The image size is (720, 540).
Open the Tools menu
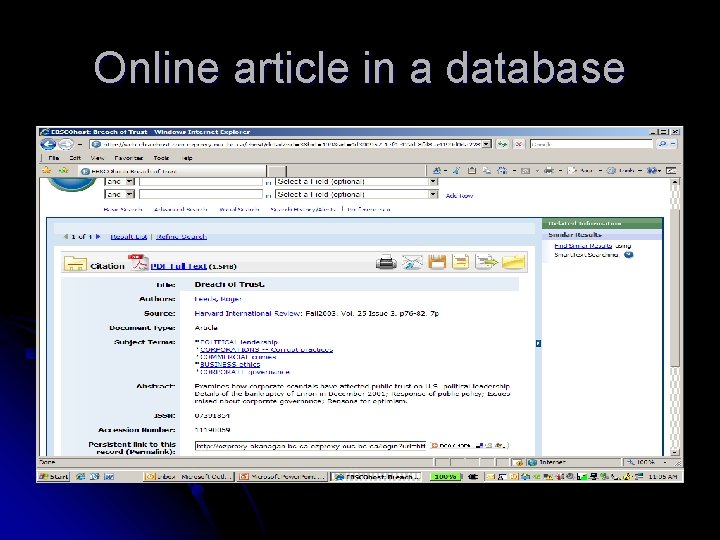tap(161, 158)
